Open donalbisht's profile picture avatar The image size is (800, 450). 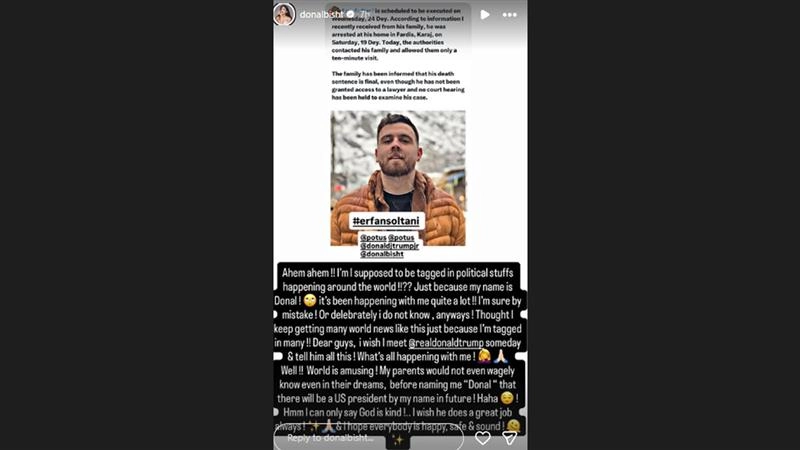[x=284, y=14]
